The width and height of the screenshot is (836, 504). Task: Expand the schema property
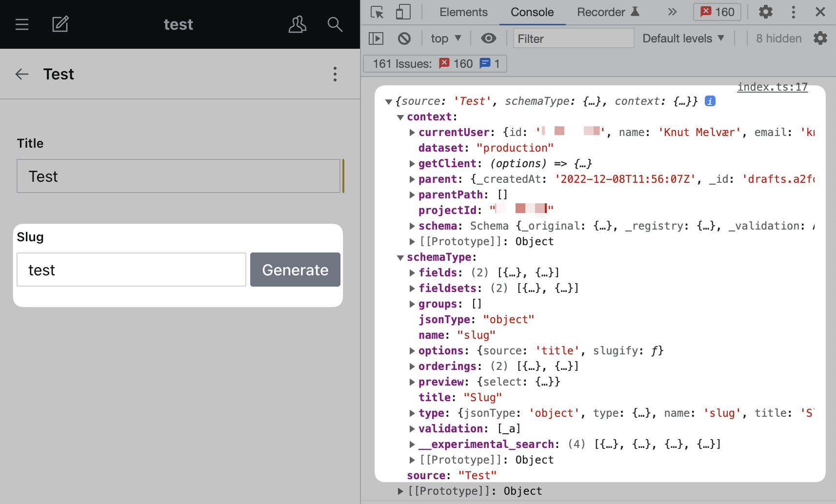pyautogui.click(x=412, y=226)
